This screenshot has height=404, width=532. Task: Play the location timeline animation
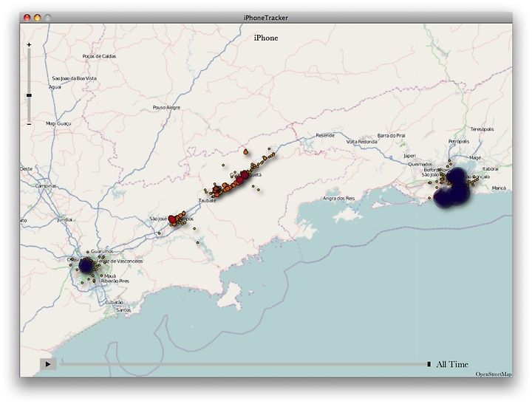point(48,364)
